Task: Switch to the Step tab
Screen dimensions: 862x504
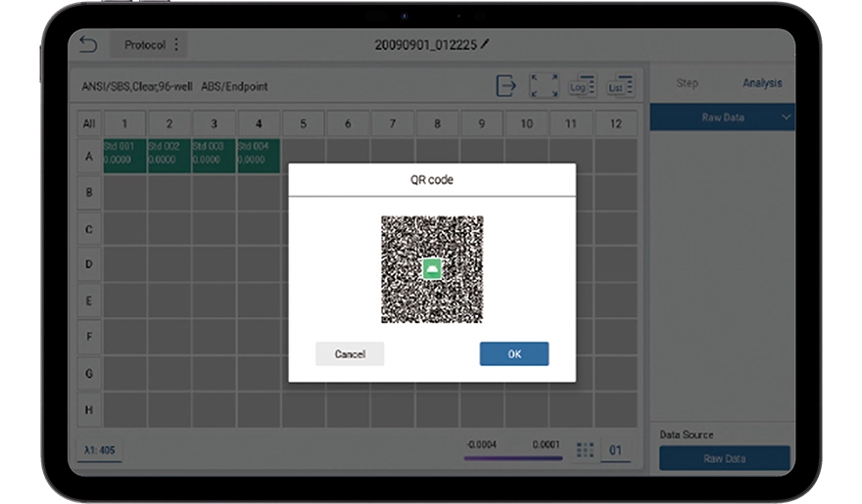Action: (x=688, y=83)
